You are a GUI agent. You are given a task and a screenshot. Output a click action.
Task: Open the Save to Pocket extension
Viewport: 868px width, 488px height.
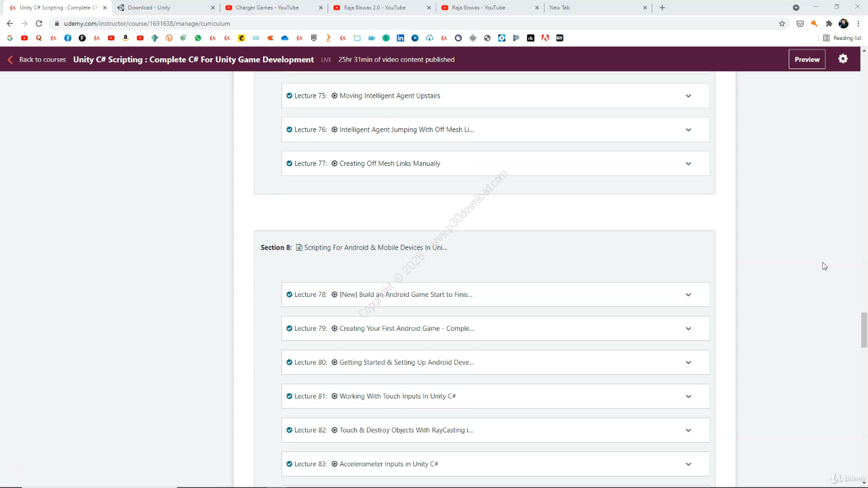pyautogui.click(x=800, y=23)
